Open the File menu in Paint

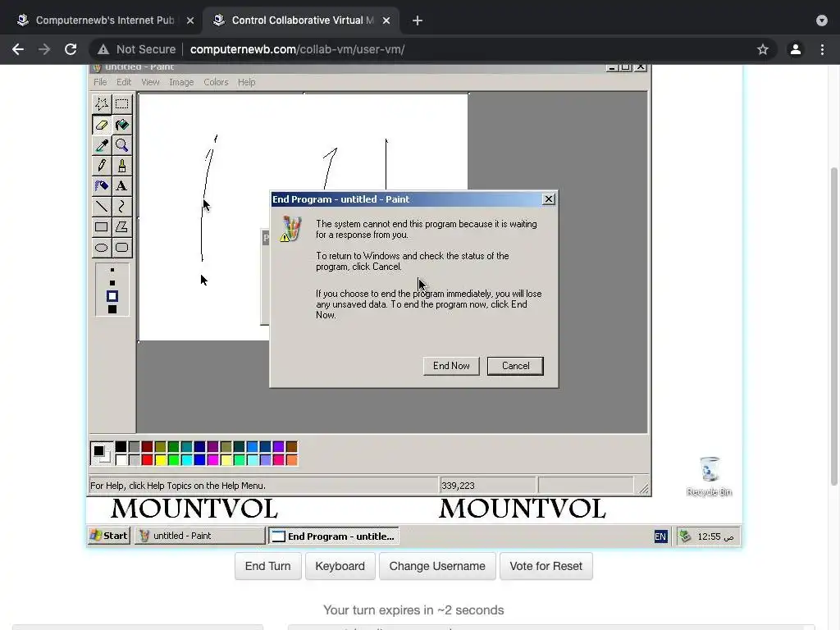tap(100, 82)
